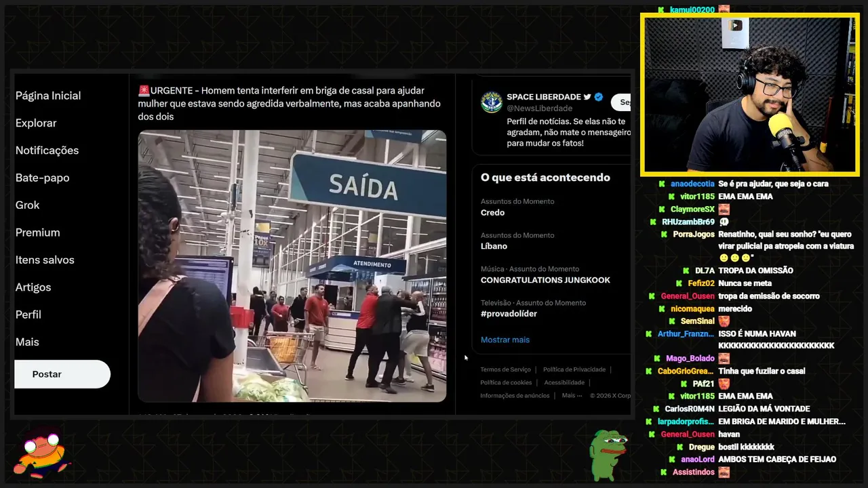
Task: Click the username ClaymoreSX in chat
Action: 692,209
